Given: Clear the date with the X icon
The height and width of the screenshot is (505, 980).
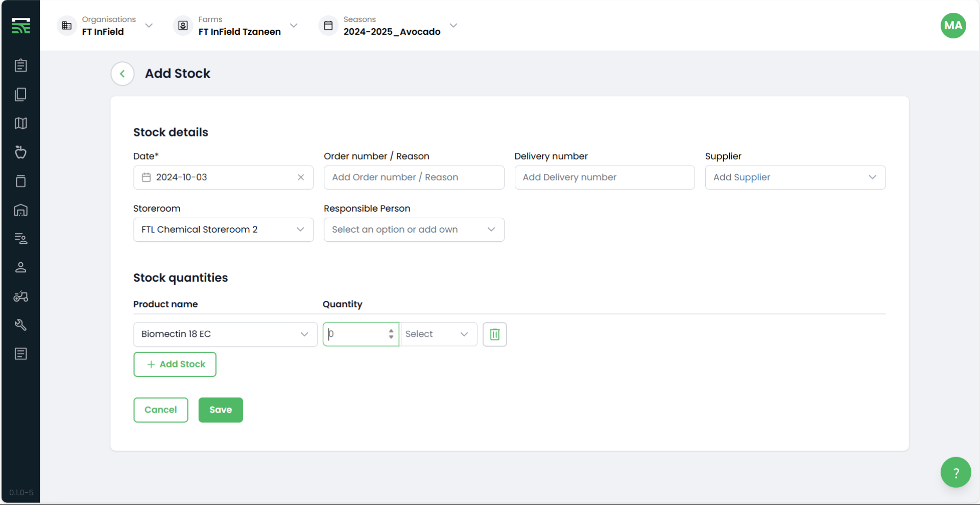Looking at the screenshot, I should [x=301, y=177].
